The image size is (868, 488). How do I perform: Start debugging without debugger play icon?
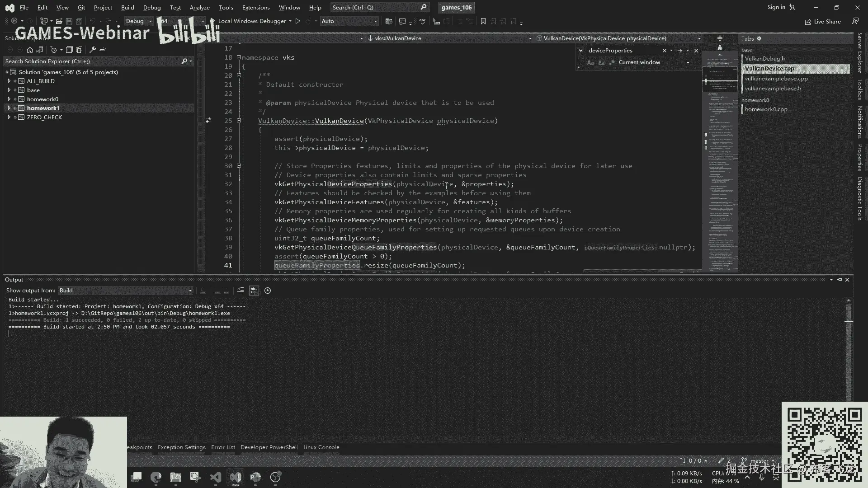coord(297,21)
